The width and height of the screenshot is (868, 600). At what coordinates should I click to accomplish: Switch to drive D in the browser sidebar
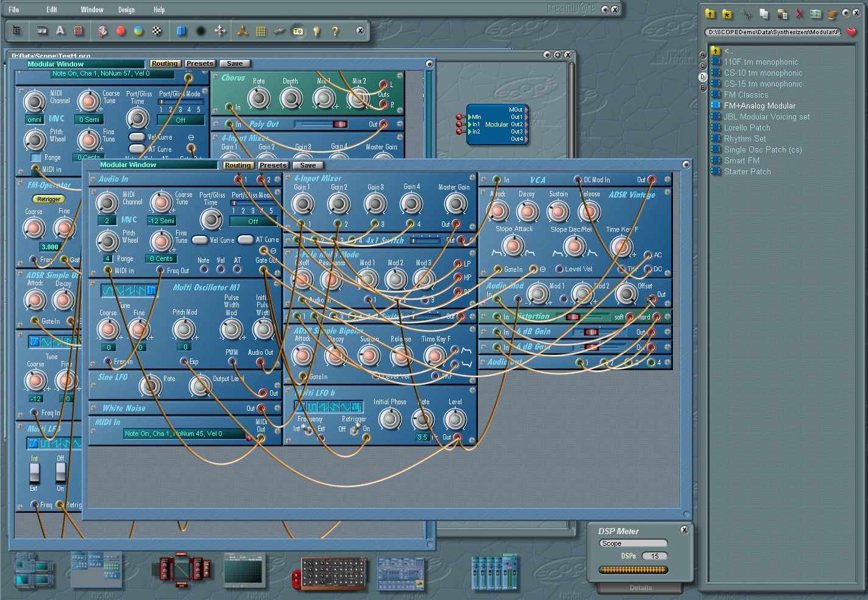coord(702,77)
